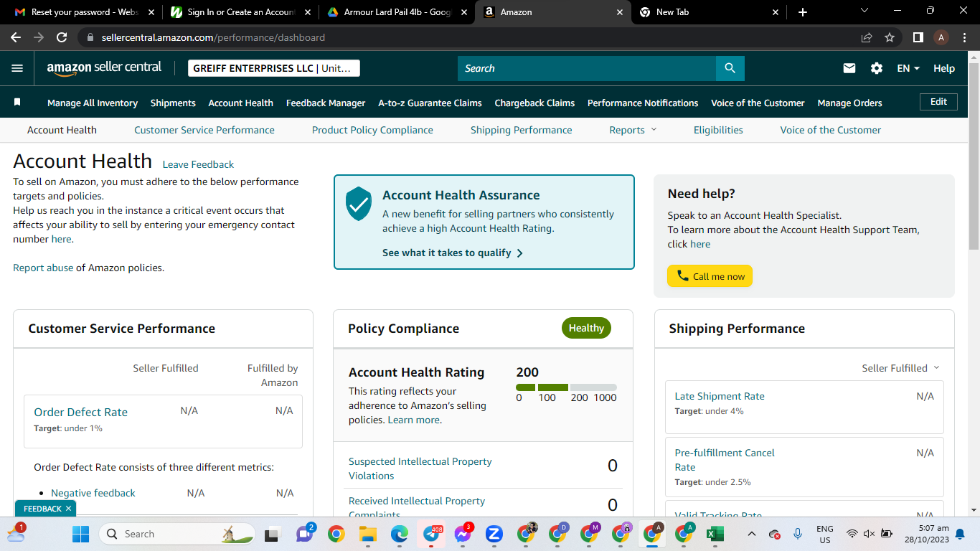This screenshot has width=980, height=551.
Task: Open the settings gear icon
Action: coord(877,68)
